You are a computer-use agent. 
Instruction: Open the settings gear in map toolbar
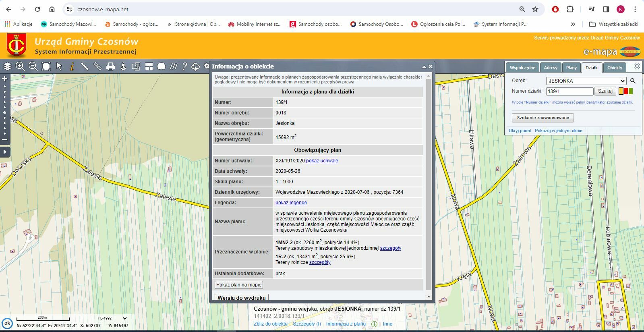pos(207,66)
